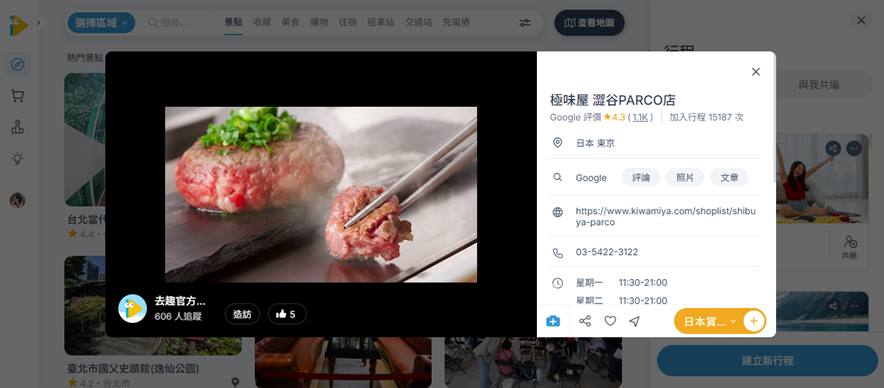Select the 收藏 tab

tap(262, 23)
